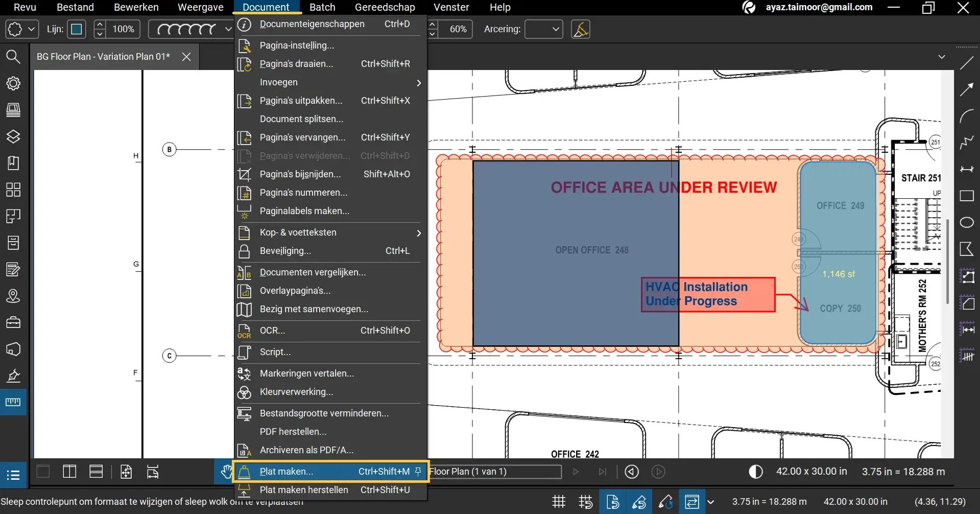Select the Rectangle tool
This screenshot has width=980, height=514.
(967, 196)
